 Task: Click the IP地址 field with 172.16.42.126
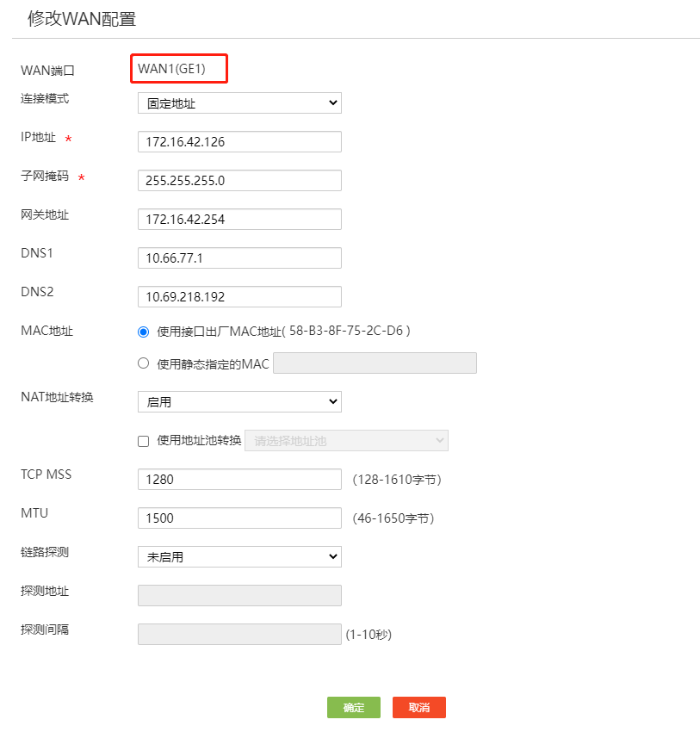tap(239, 141)
